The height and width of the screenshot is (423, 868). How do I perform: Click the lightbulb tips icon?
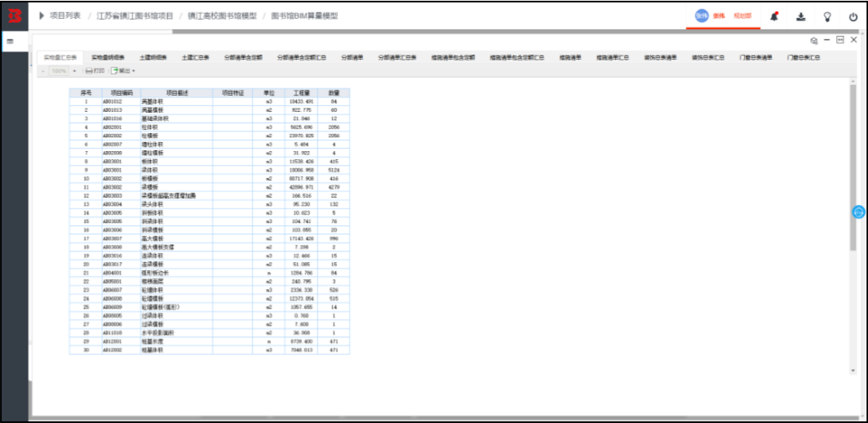[827, 16]
